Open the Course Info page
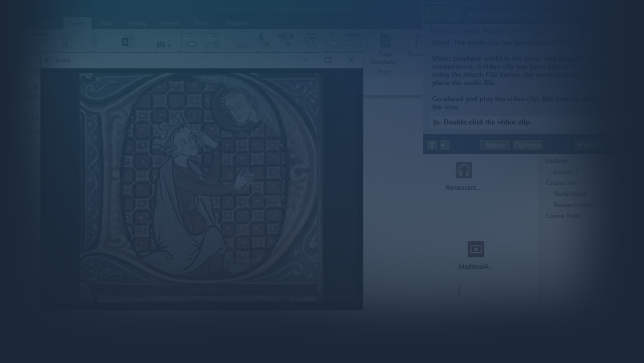Image resolution: width=644 pixels, height=363 pixels. point(561,183)
